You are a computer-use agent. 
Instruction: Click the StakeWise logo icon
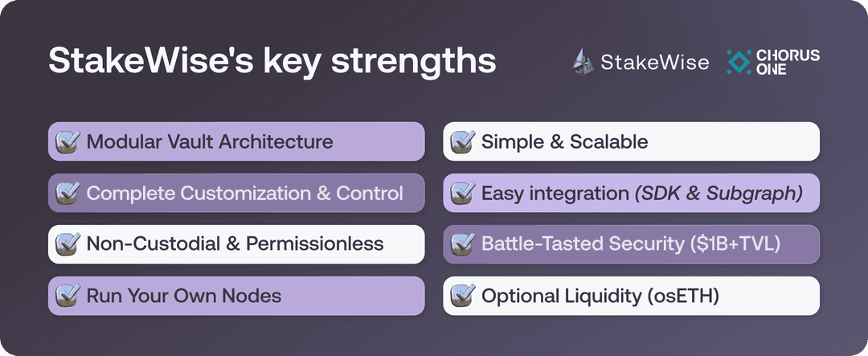pos(583,61)
